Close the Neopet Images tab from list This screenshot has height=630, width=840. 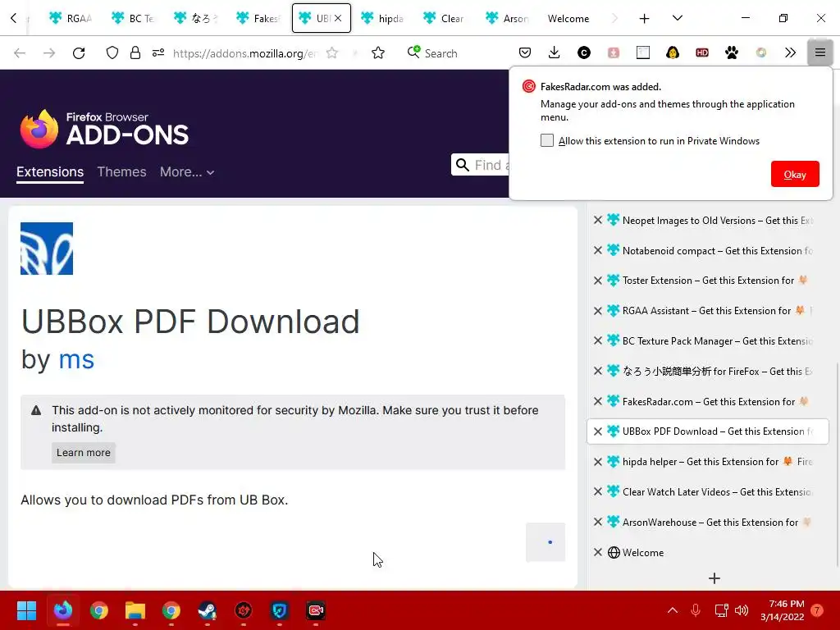(x=598, y=220)
